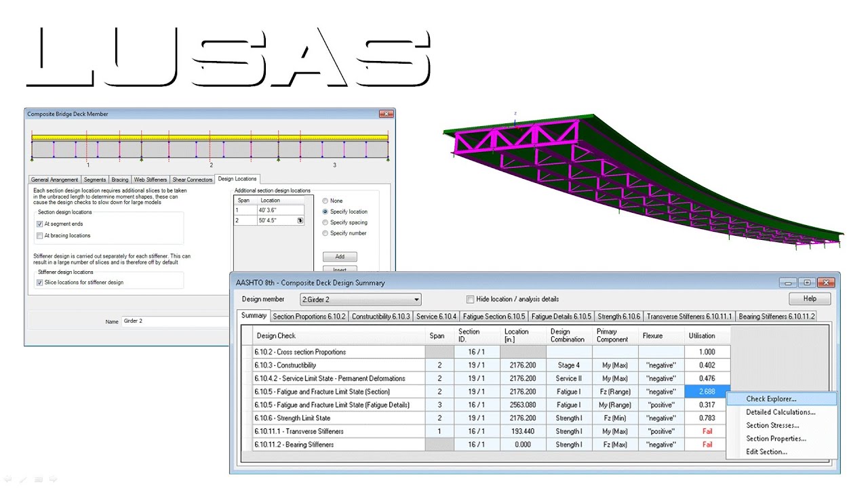Click the Utilisation column header
The height and width of the screenshot is (488, 868).
707,335
